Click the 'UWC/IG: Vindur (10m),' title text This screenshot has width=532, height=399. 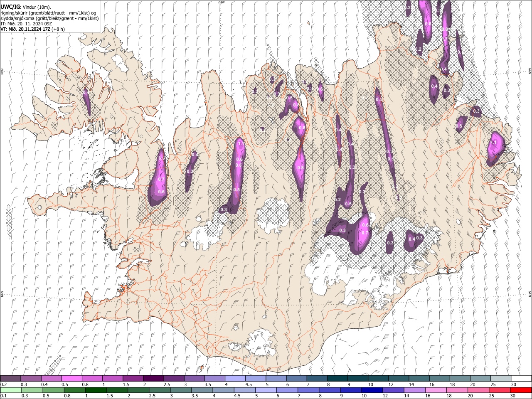coord(26,7)
